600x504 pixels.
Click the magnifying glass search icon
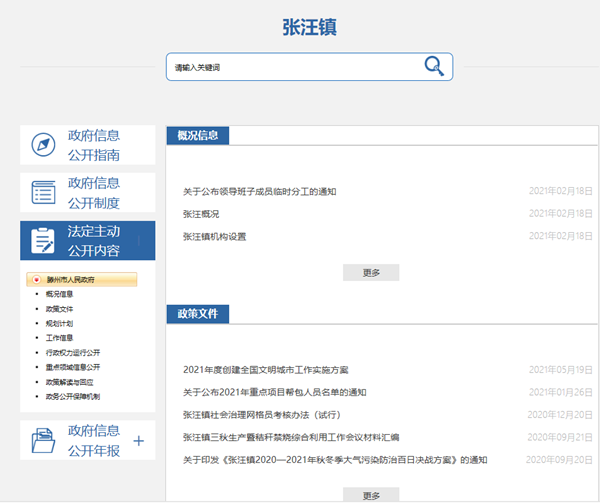[x=433, y=66]
